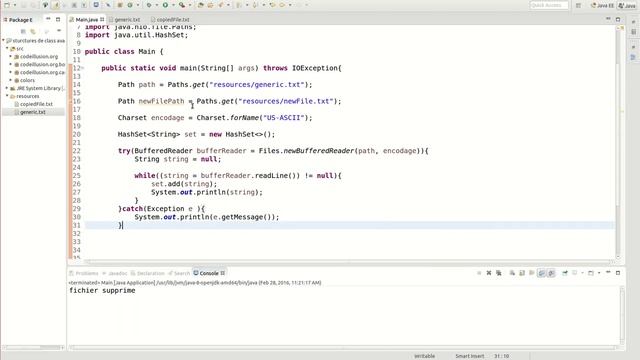Minimize the Package Explorer view

pos(48,19)
